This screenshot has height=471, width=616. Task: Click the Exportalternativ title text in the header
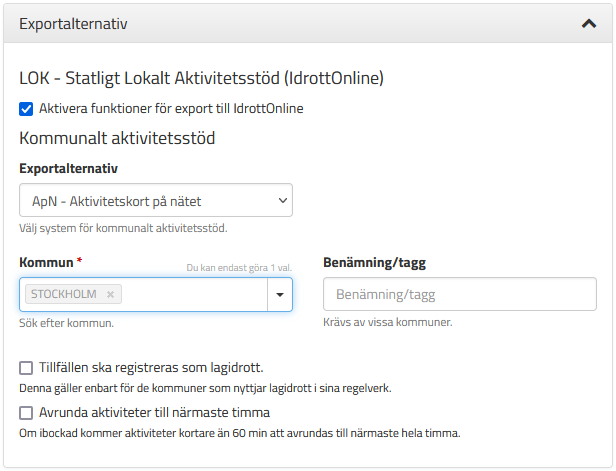click(73, 24)
